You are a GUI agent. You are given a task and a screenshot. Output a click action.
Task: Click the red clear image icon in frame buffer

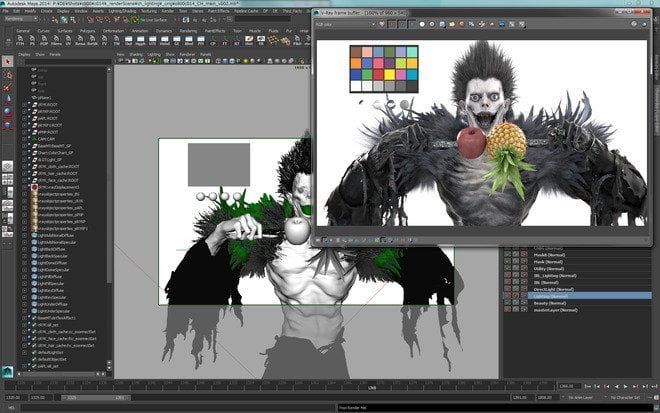coord(462,24)
